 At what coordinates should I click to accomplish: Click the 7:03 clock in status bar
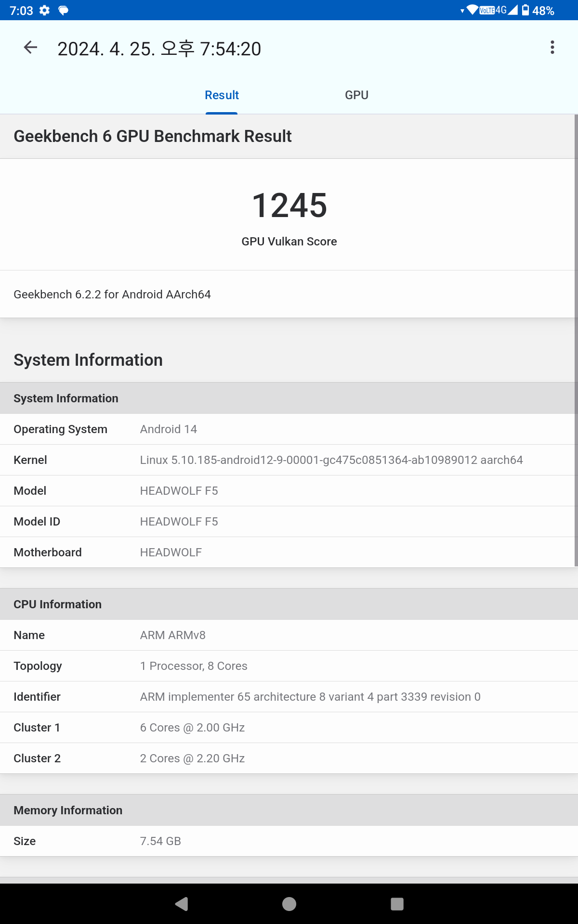21,11
